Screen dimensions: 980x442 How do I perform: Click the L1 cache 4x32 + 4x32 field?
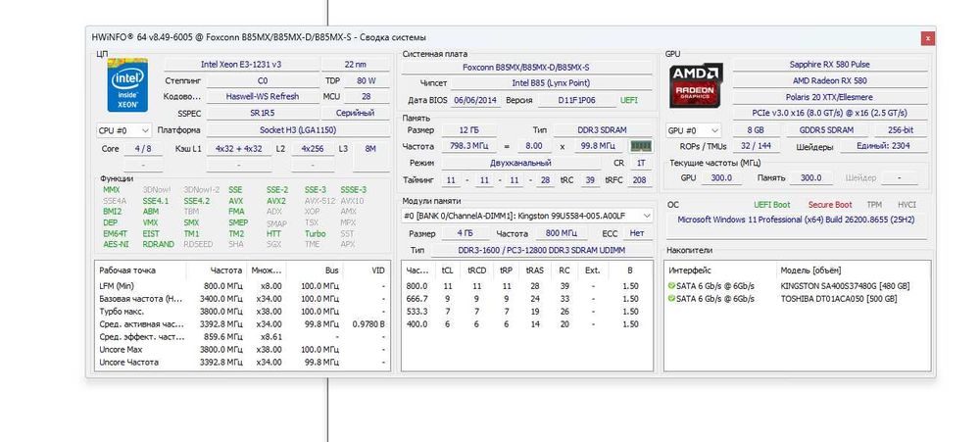(x=239, y=149)
